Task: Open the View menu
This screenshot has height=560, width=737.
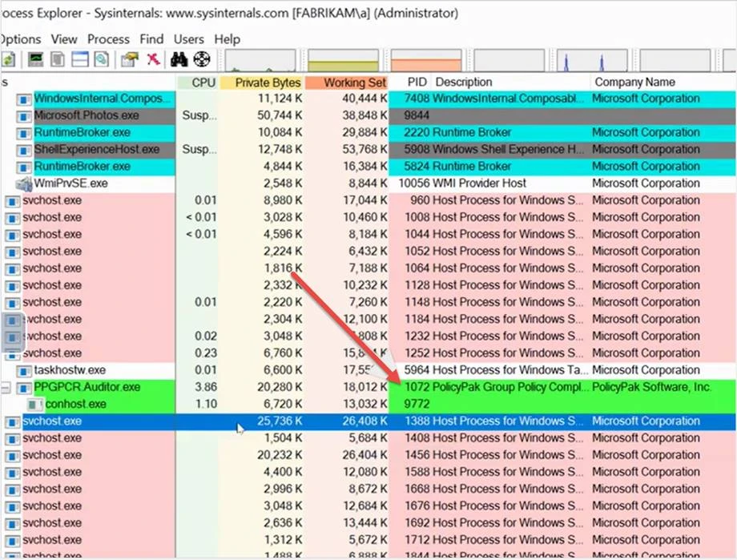Action: [x=64, y=39]
